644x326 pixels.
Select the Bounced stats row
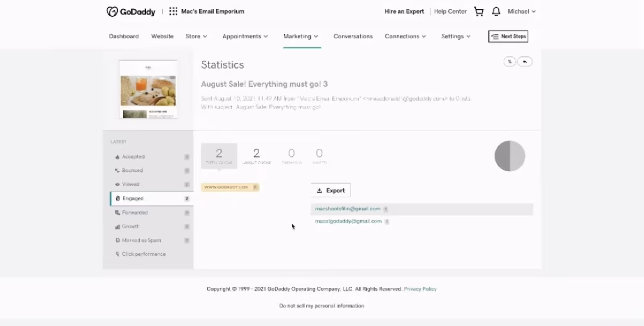152,170
